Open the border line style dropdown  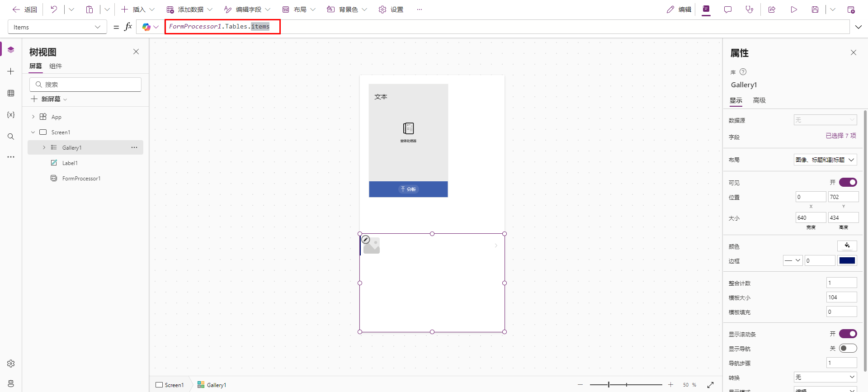tap(793, 260)
